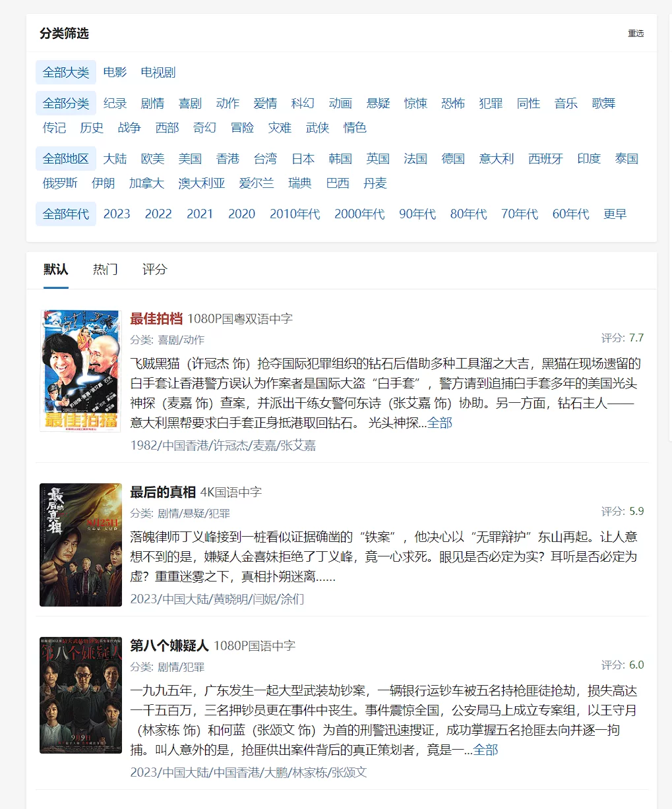Reset filters with the 重选 link
This screenshot has width=672, height=809.
636,34
